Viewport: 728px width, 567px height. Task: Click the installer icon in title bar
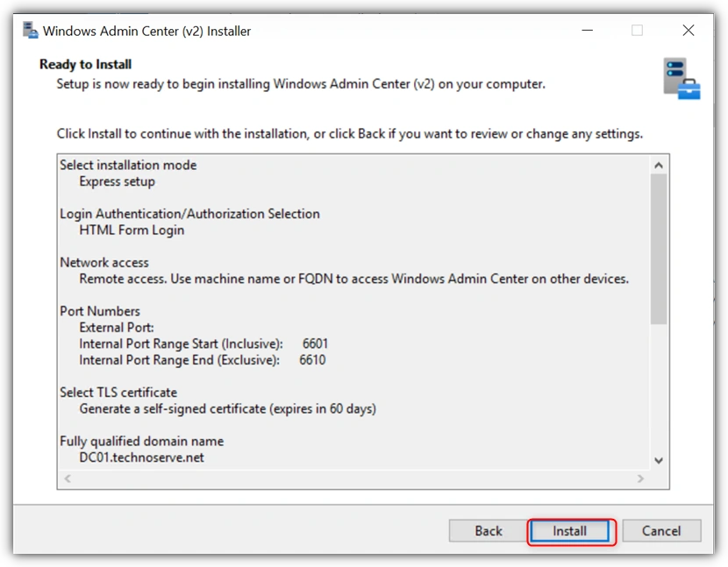[31, 31]
